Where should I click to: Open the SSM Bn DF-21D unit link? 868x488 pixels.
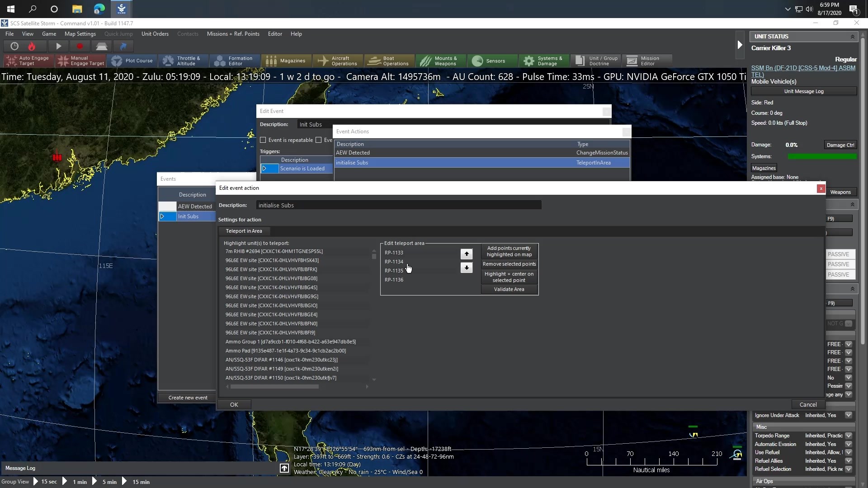click(x=803, y=71)
